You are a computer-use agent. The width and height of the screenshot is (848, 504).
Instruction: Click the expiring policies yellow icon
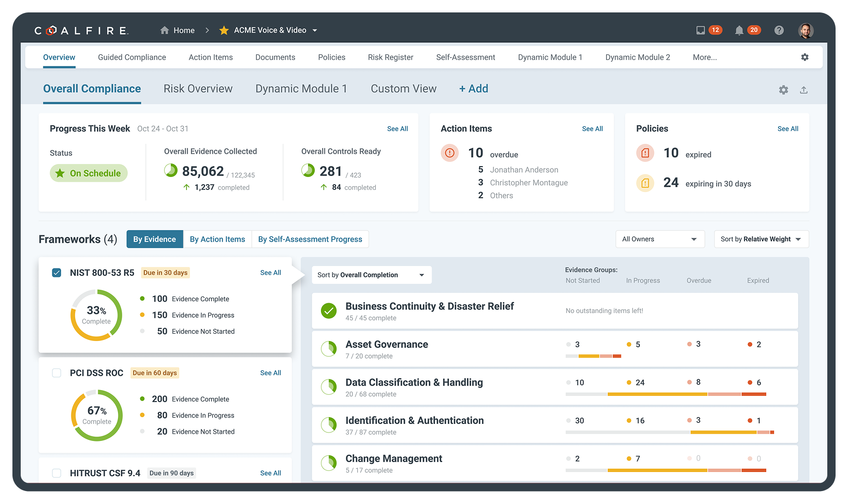[645, 183]
